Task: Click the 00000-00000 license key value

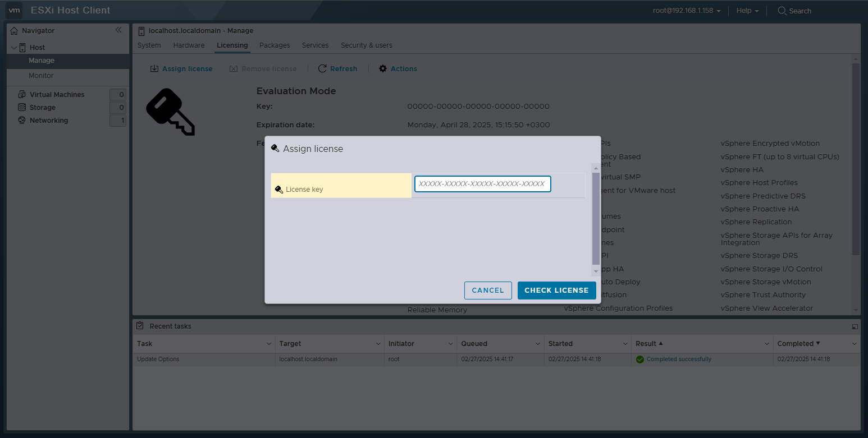Action: 478,107
